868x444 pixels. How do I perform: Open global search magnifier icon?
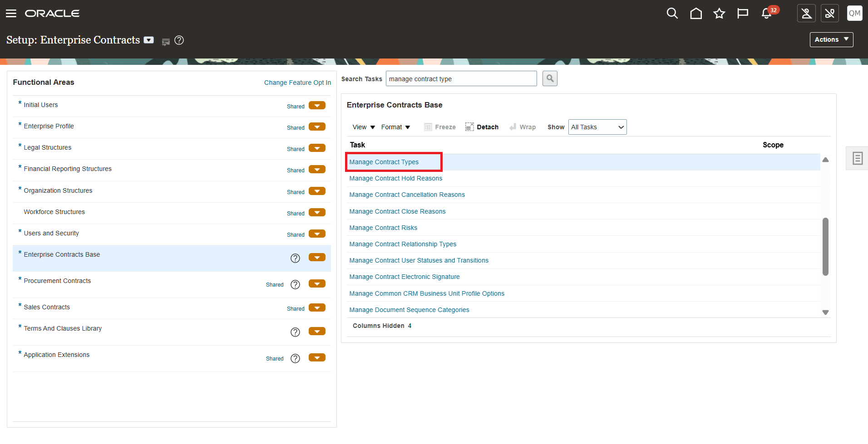pos(672,14)
